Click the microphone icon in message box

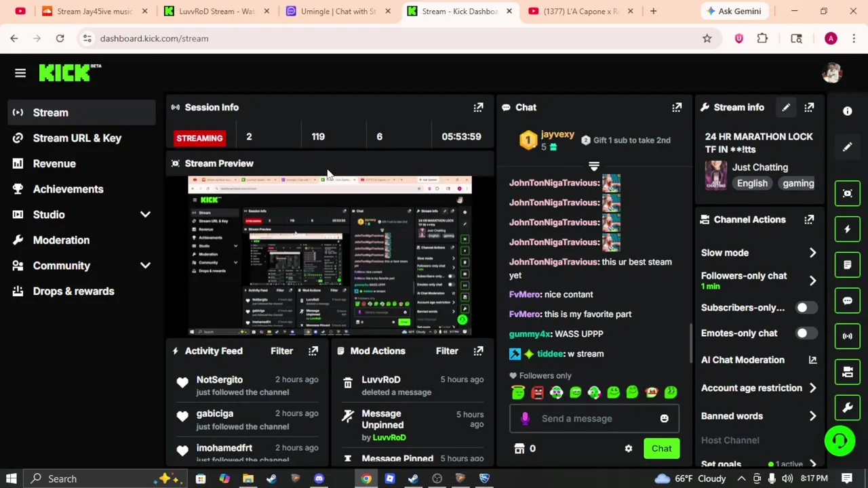click(525, 419)
